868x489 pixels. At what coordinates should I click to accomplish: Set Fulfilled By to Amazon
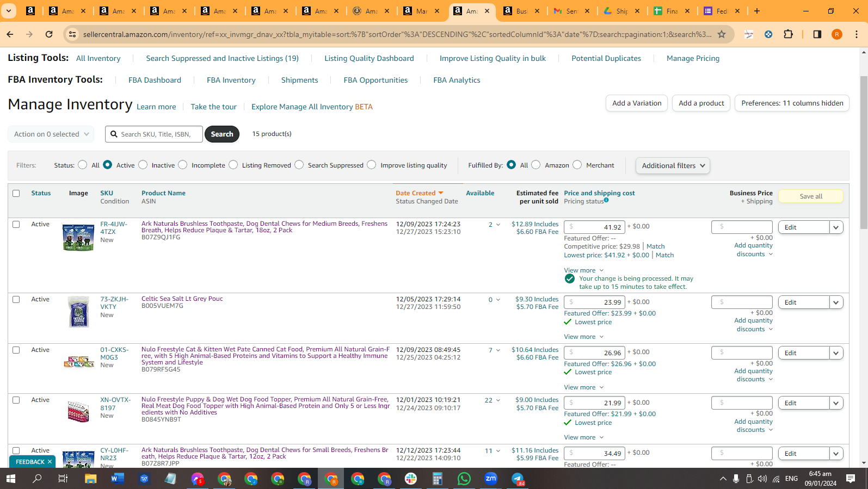536,165
